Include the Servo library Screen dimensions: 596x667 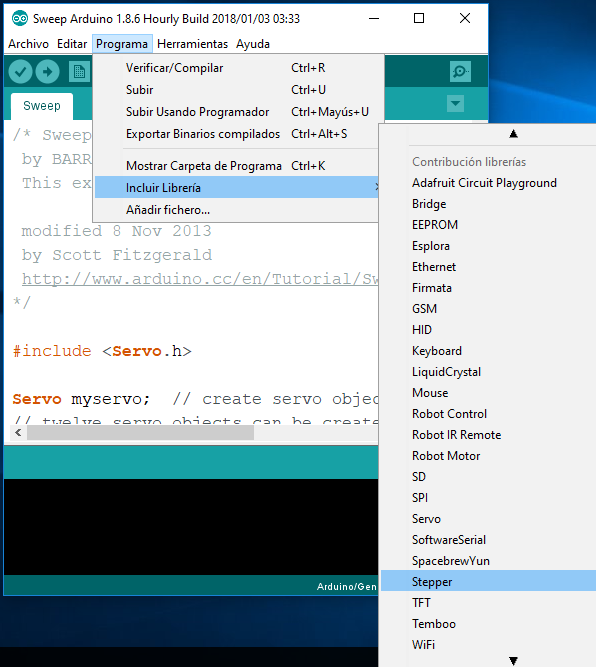488,519
